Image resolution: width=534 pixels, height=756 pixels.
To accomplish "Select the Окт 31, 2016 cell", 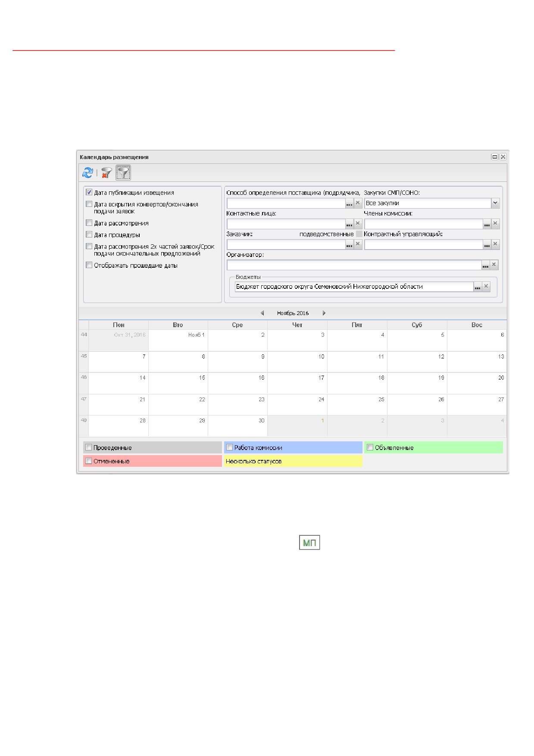I will pyautogui.click(x=119, y=341).
